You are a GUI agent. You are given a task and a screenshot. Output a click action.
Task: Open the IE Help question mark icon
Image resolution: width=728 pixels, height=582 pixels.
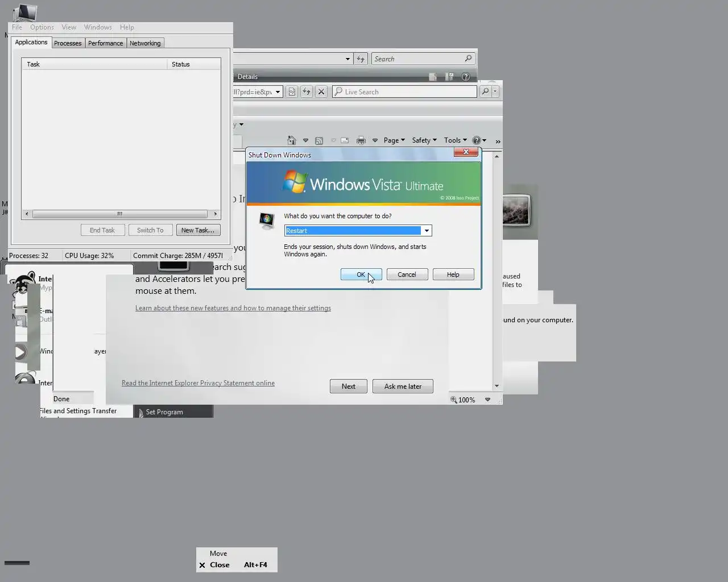coord(477,140)
